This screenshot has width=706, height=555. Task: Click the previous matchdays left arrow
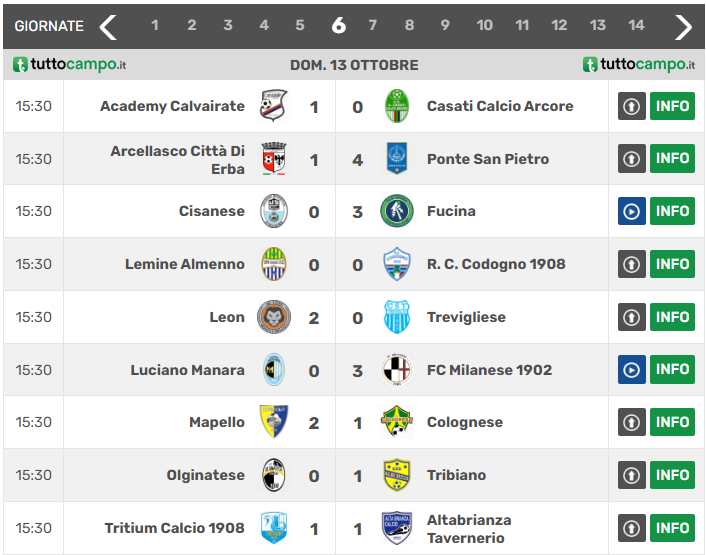coord(108,26)
